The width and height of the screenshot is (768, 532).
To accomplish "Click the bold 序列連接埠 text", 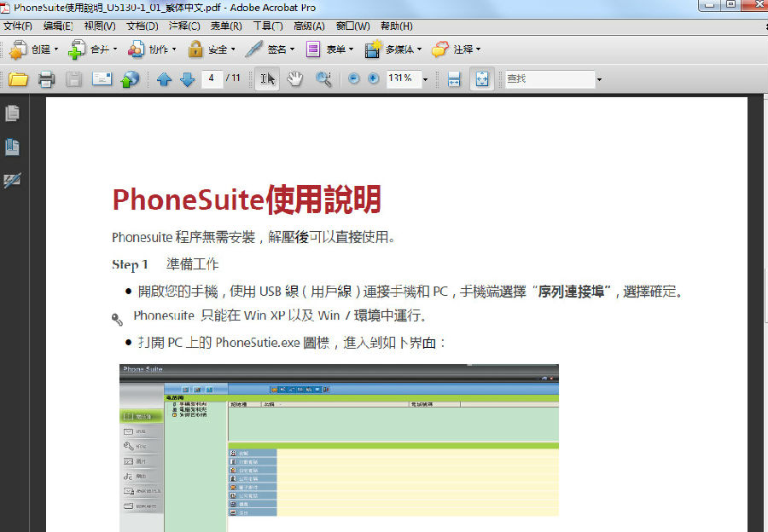I will point(571,292).
